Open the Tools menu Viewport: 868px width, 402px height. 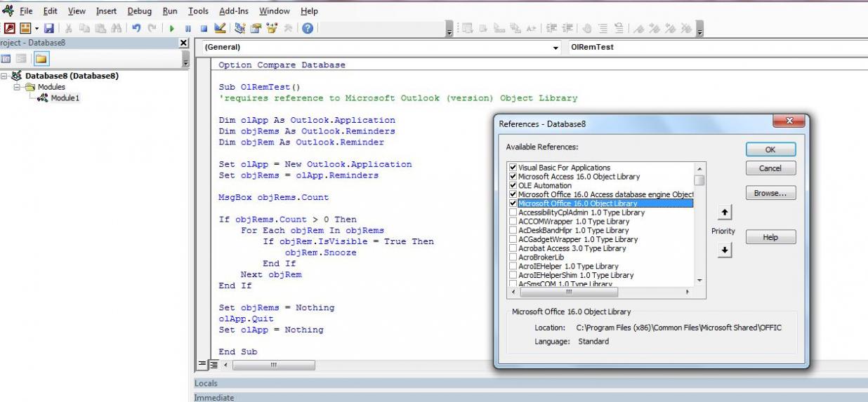(x=198, y=11)
